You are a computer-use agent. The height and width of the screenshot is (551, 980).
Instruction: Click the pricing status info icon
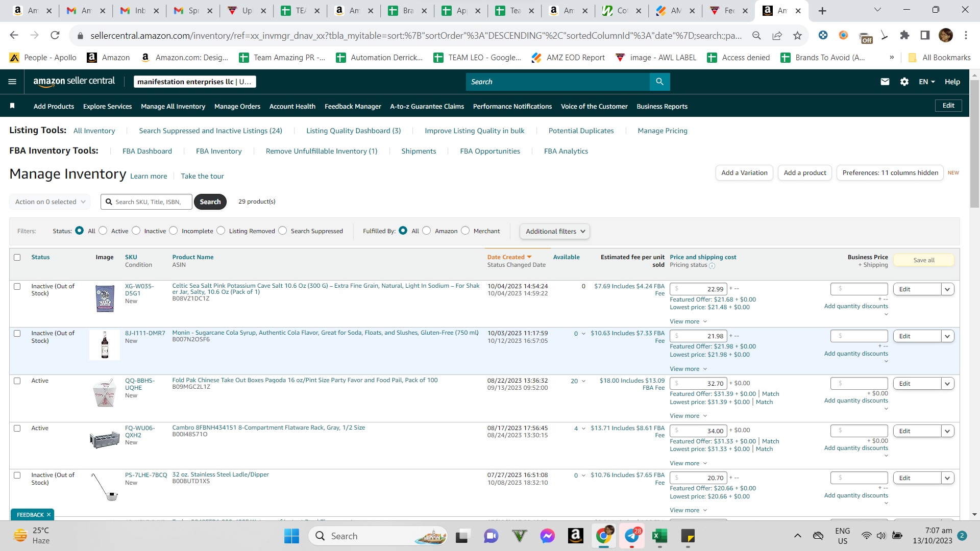click(712, 266)
